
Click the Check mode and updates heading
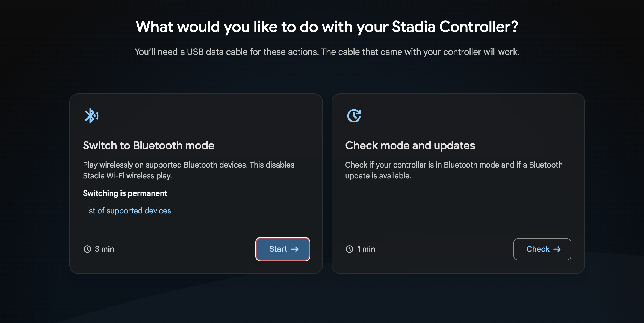pyautogui.click(x=410, y=145)
